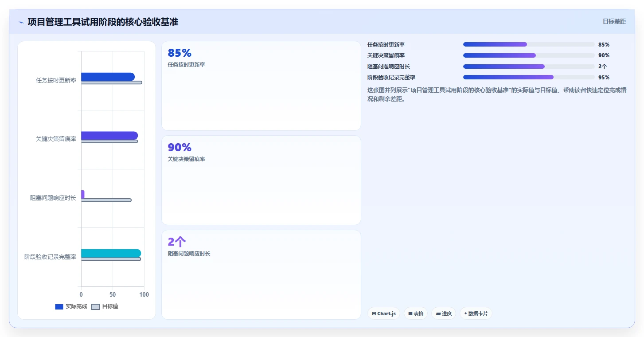
Task: Toggle the 目标值 legend item
Action: [x=105, y=306]
